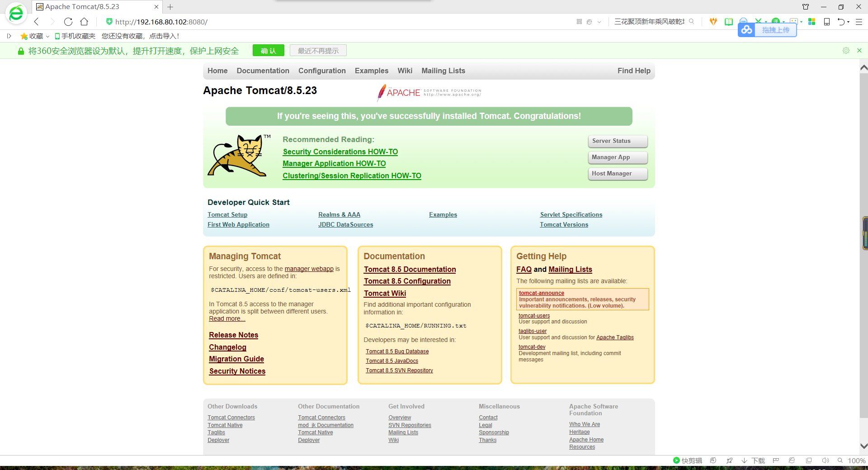Click the orange fox extension icon

tap(713, 21)
